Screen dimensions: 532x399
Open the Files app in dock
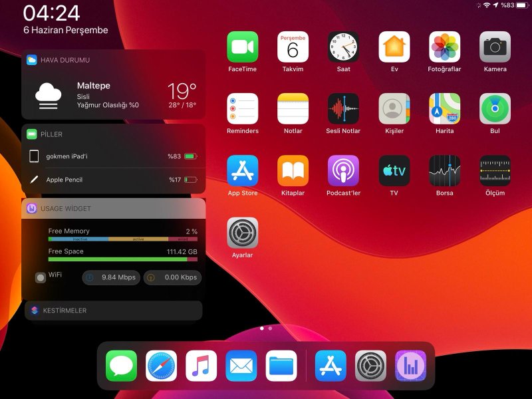coord(281,366)
